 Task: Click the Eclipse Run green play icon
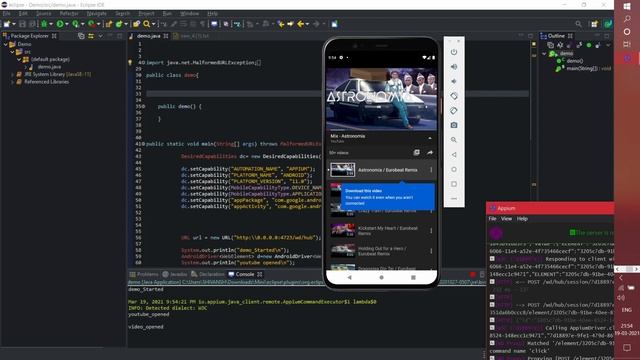[60, 24]
